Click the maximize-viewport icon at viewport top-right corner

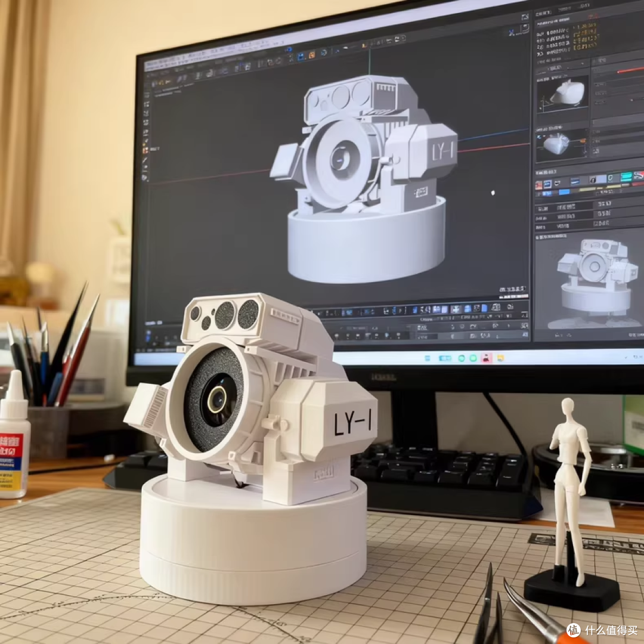click(x=525, y=17)
